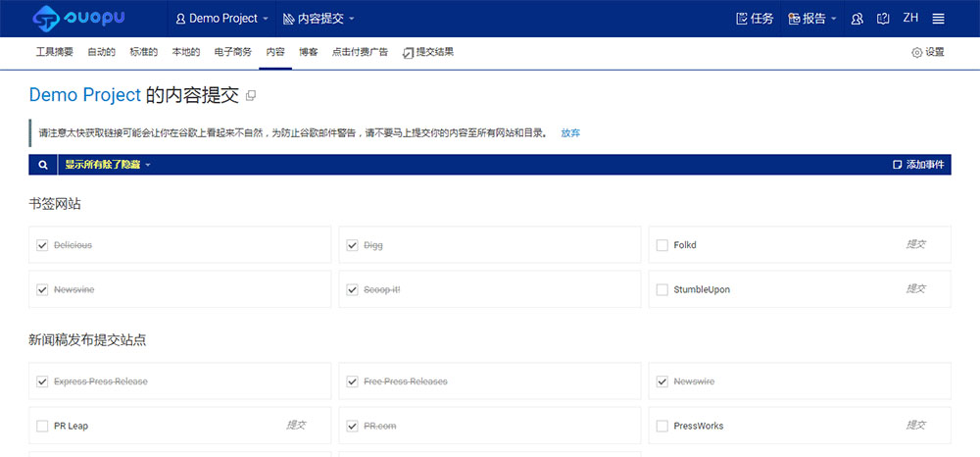Uncheck the PR.com checkbox
Screen dimensions: 980x457
(353, 427)
